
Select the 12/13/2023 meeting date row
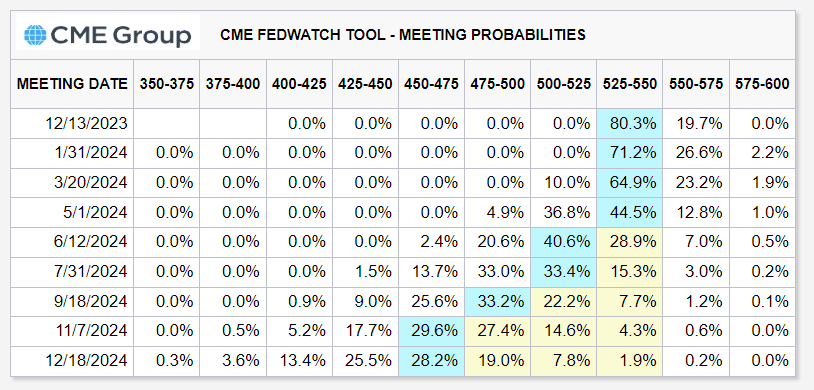403,124
